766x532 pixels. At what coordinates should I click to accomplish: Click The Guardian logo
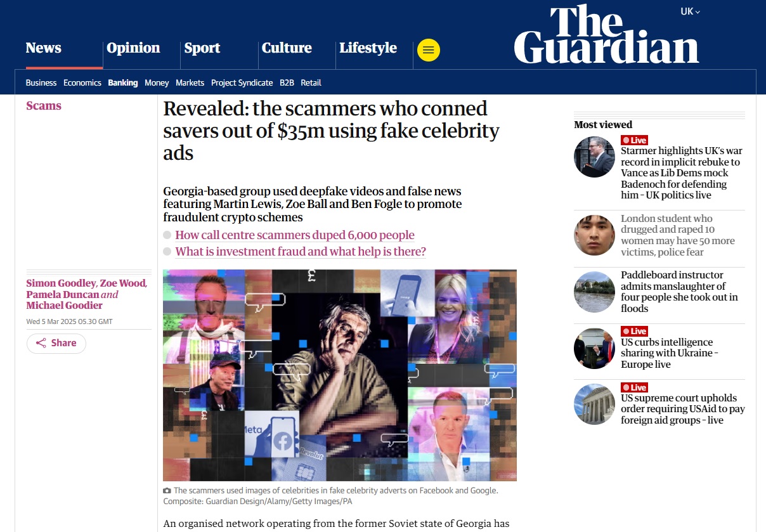[606, 35]
